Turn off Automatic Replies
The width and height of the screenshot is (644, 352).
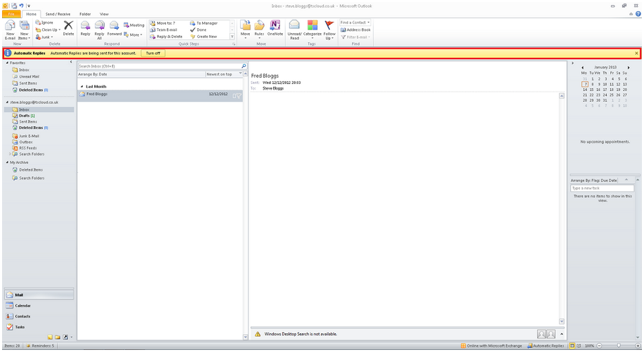pos(153,53)
